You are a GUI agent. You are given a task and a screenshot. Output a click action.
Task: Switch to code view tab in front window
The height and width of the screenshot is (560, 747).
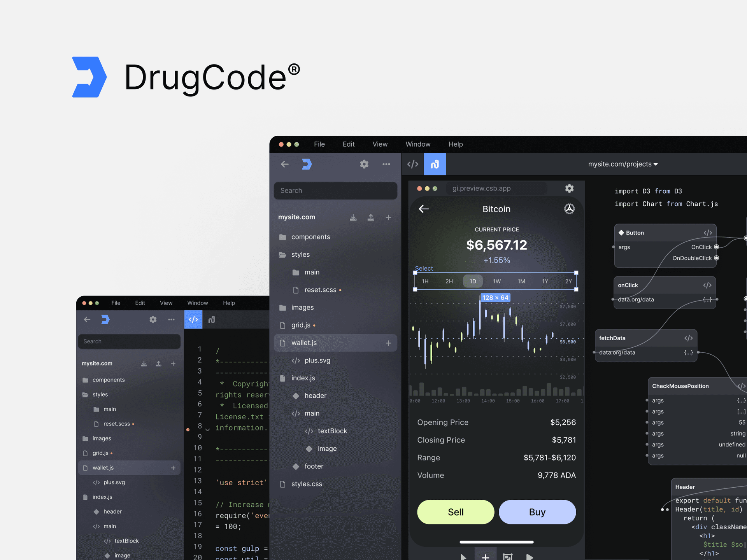click(413, 164)
